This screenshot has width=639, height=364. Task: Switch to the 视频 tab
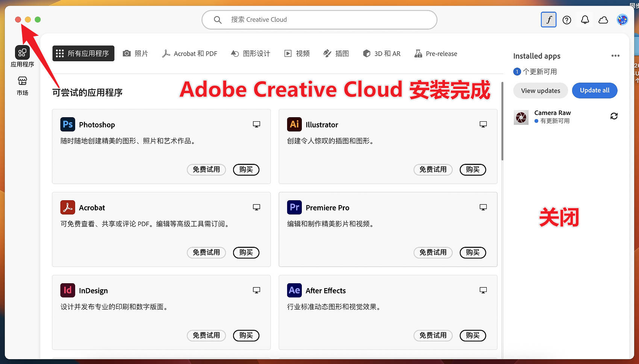pyautogui.click(x=297, y=54)
